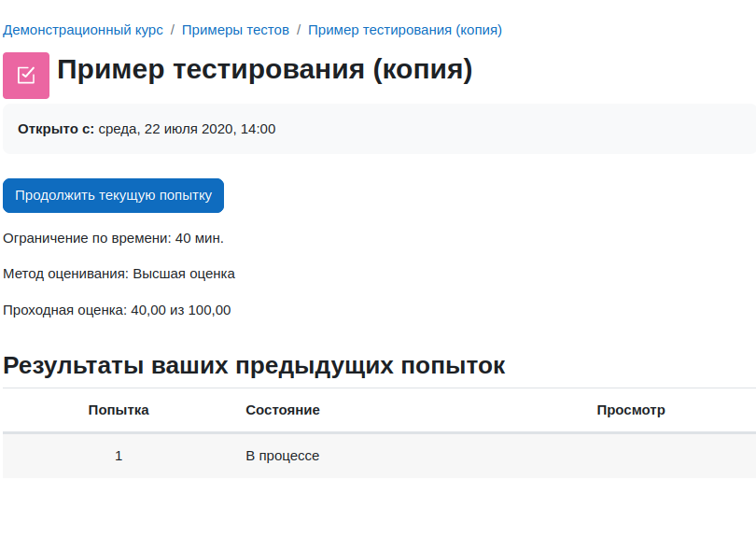This screenshot has width=756, height=550.
Task: Select the 'Пример тестирования (копия)' breadcrumb link
Action: pyautogui.click(x=405, y=30)
